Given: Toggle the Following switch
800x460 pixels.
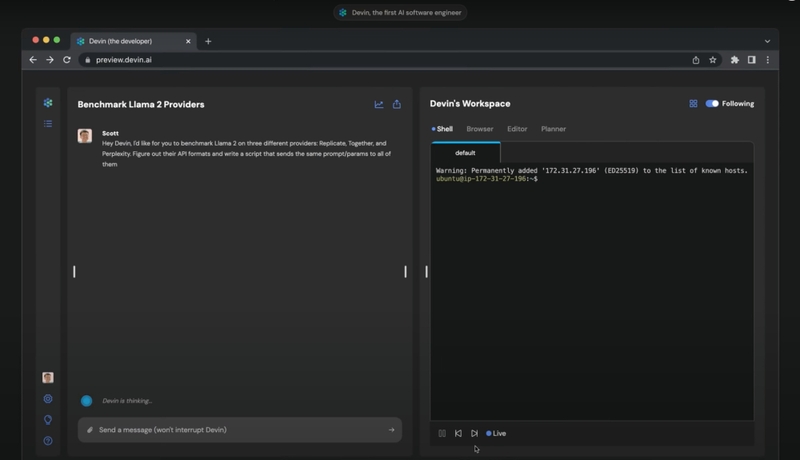Looking at the screenshot, I should (x=712, y=104).
